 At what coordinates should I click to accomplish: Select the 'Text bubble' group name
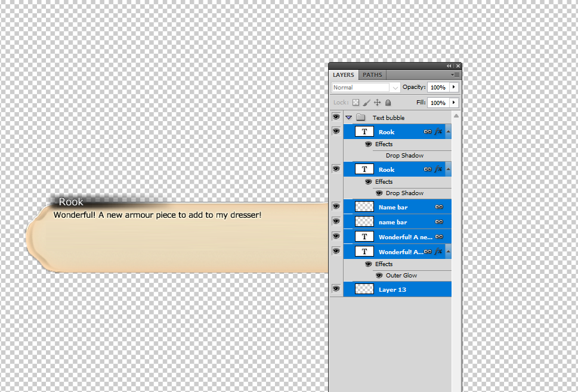click(x=388, y=118)
